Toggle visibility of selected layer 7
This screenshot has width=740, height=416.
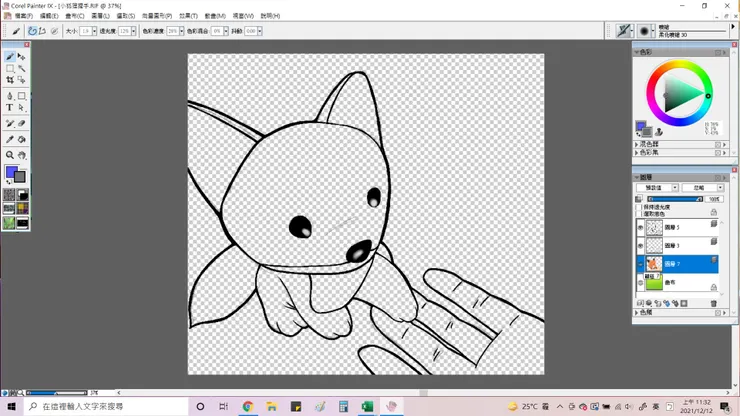[640, 264]
